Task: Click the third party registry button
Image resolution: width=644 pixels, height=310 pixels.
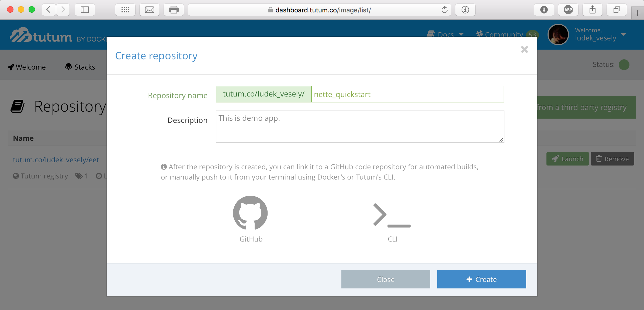Action: coord(586,107)
